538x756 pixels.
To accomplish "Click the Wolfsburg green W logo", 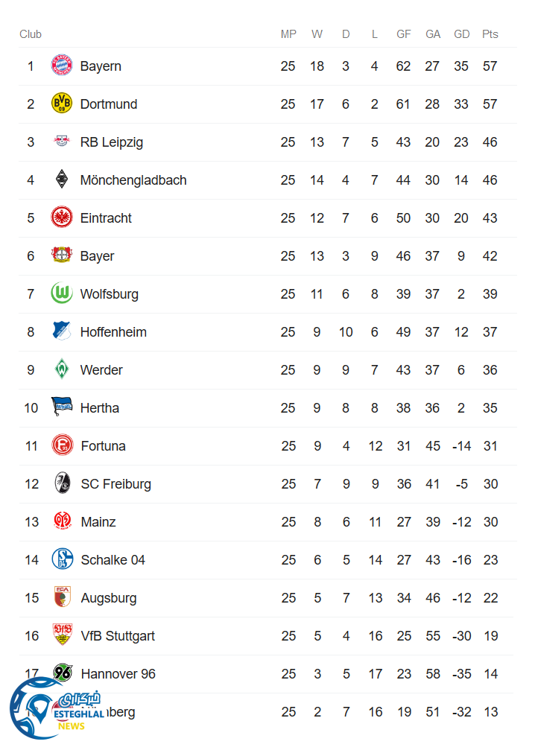I will pos(62,293).
